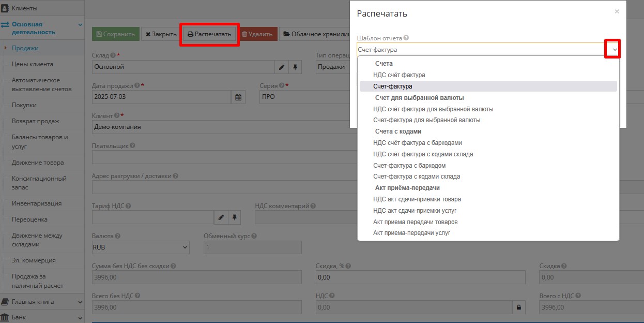The width and height of the screenshot is (644, 323).
Task: Click the lock icon in НДС field
Action: [x=518, y=307]
